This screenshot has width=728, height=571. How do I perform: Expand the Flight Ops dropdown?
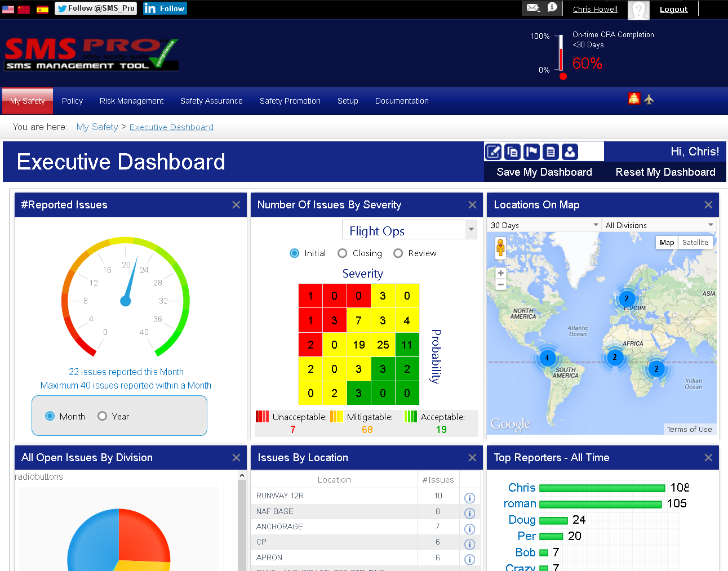[471, 230]
